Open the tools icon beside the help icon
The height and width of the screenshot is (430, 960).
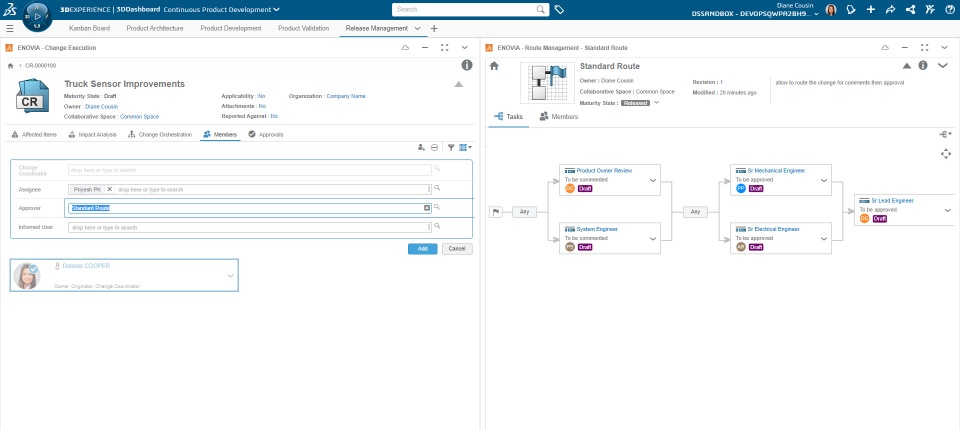click(x=930, y=9)
